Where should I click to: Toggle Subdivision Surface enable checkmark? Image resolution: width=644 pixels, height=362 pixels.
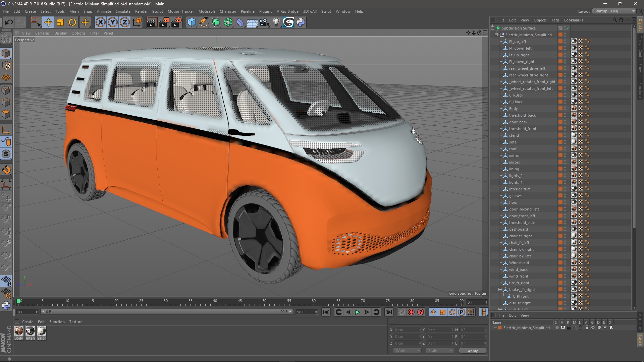coord(568,28)
